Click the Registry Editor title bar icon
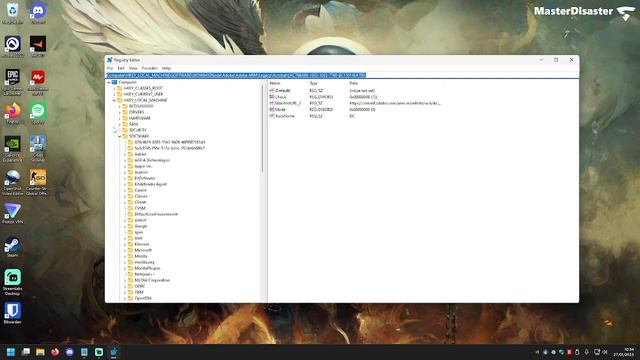The image size is (640, 360). click(109, 60)
